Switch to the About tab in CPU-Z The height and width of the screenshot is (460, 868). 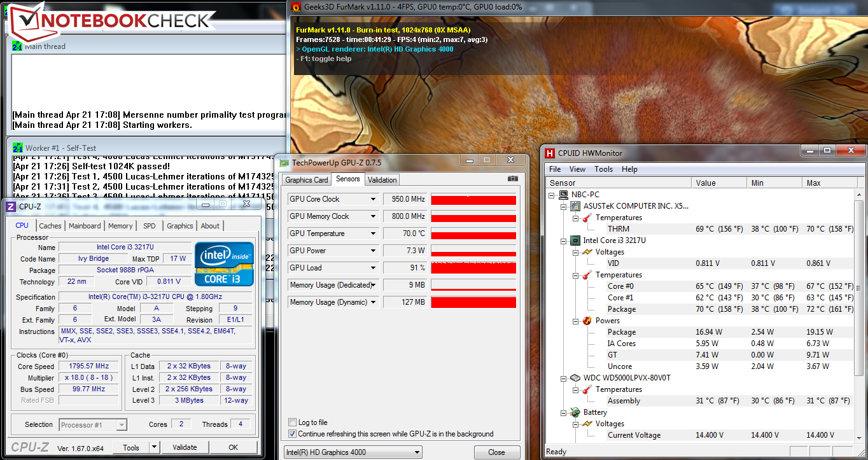pyautogui.click(x=210, y=226)
